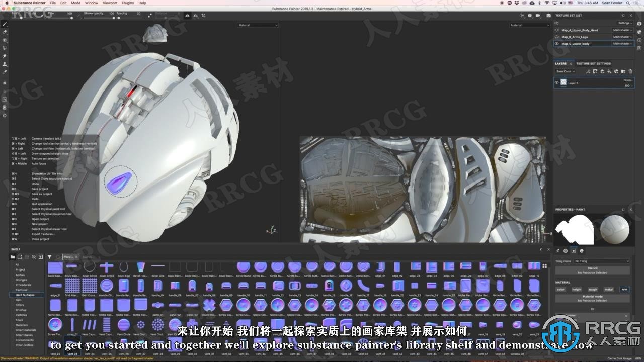
Task: Adjust the Flow slider
Action: pyautogui.click(x=59, y=18)
